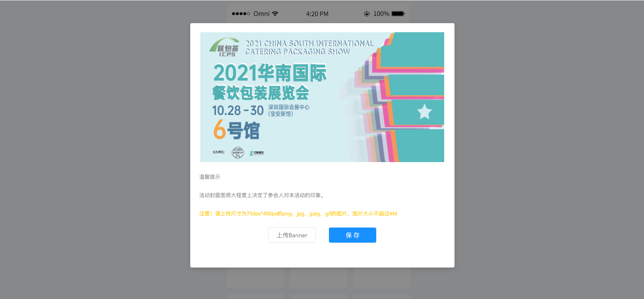The height and width of the screenshot is (299, 644).
Task: Click the Wi-Fi icon in status bar
Action: 275,14
